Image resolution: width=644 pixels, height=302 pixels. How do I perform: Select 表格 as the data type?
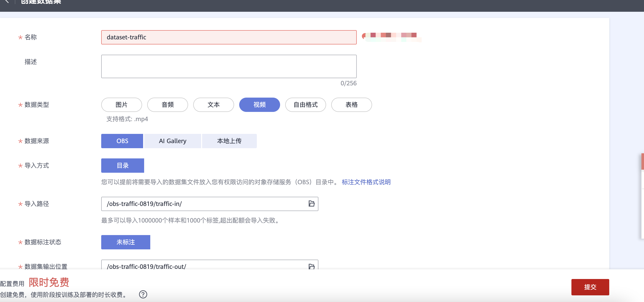pyautogui.click(x=351, y=104)
